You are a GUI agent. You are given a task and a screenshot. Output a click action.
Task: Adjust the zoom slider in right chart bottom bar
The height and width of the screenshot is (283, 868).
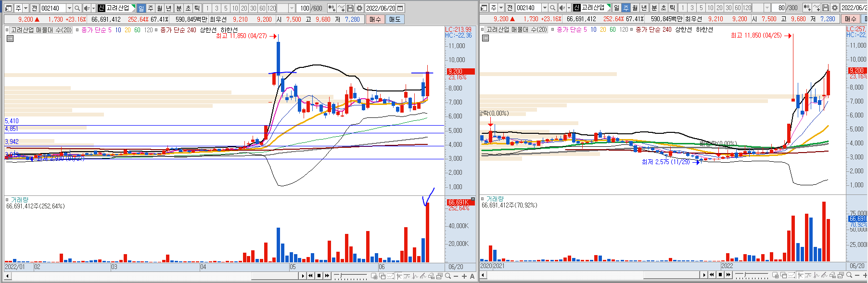(x=752, y=275)
